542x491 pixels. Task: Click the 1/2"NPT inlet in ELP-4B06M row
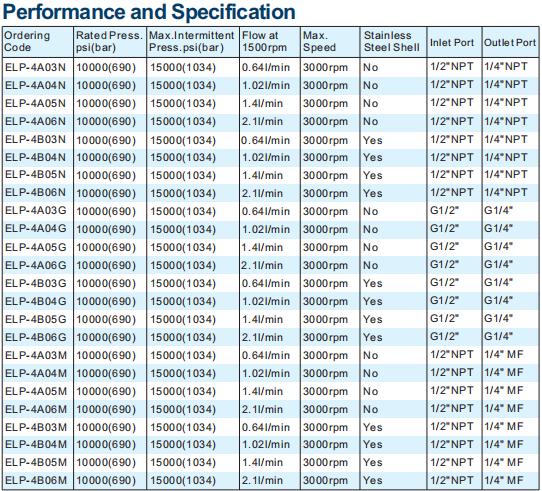452,480
